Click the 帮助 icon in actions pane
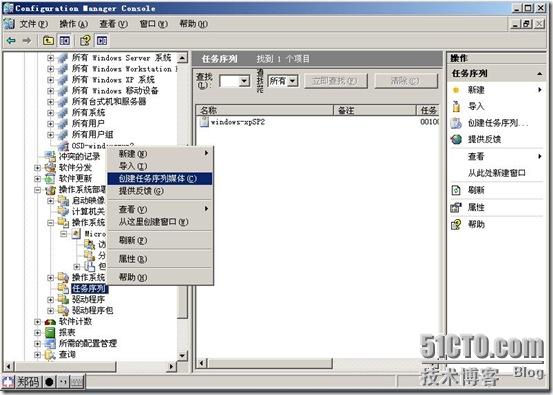Image resolution: width=553 pixels, height=395 pixels. tap(456, 224)
